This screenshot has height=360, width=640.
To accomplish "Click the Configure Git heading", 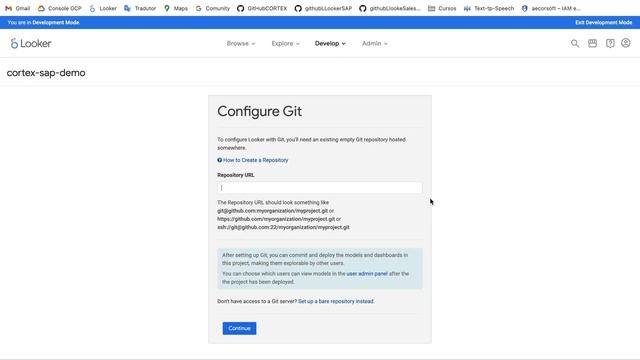I will 260,111.
